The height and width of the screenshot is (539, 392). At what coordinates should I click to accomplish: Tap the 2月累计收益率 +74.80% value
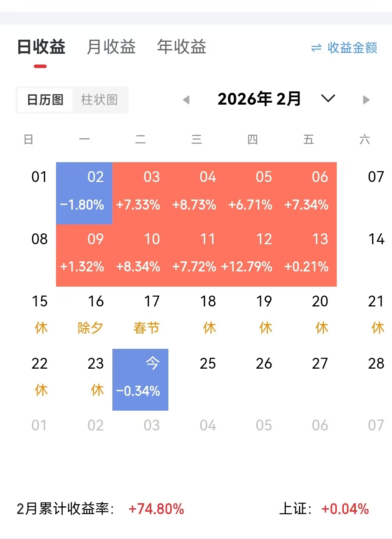(x=156, y=509)
